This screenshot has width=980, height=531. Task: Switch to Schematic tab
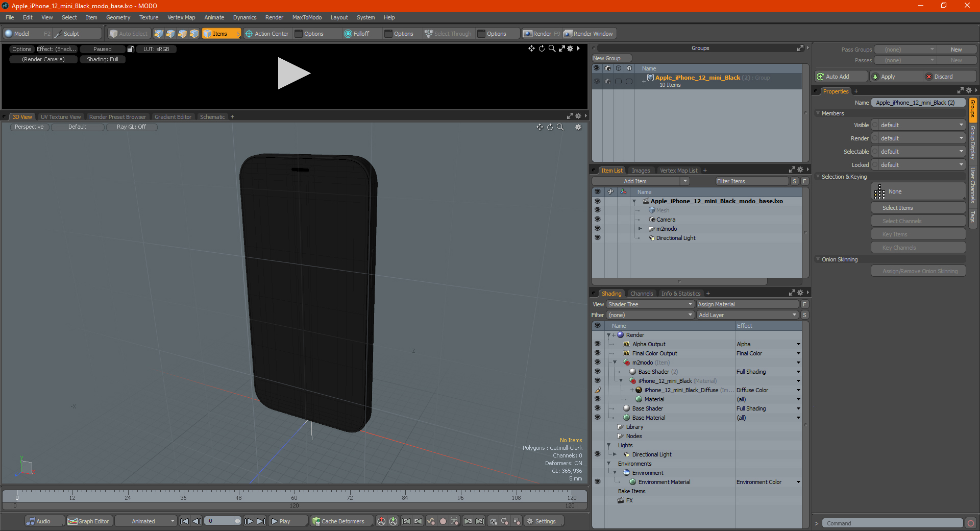(x=212, y=117)
